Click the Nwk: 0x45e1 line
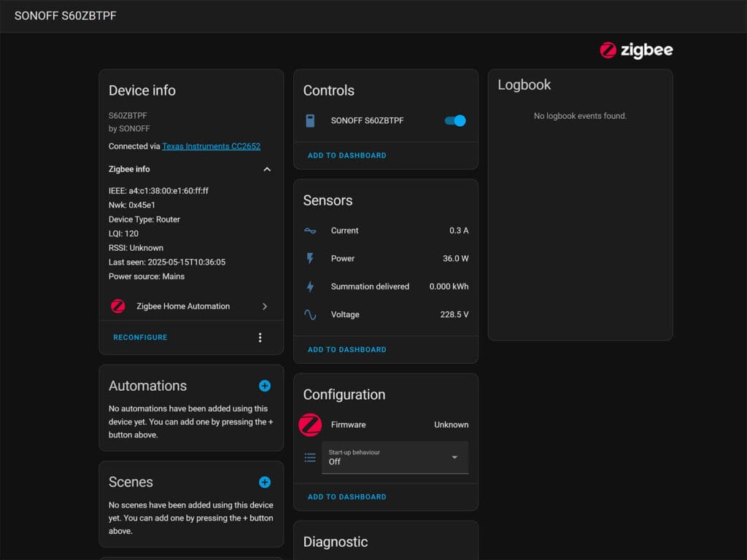The image size is (747, 560). (x=131, y=205)
